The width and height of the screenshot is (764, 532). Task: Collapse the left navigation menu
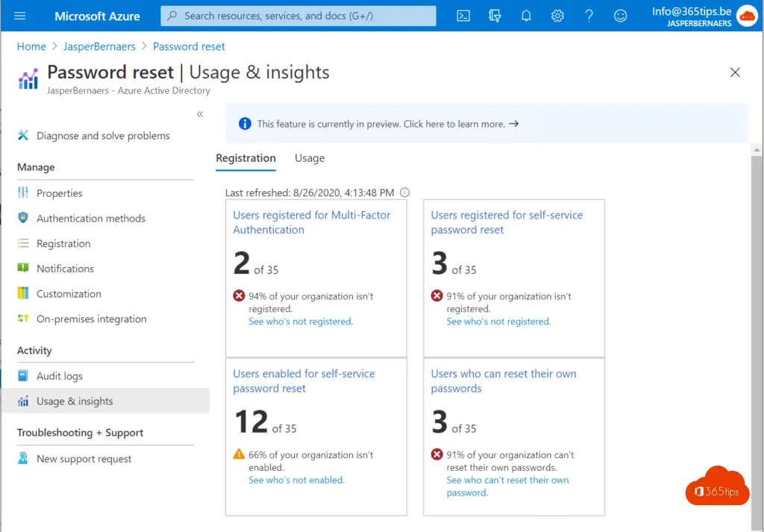(200, 114)
